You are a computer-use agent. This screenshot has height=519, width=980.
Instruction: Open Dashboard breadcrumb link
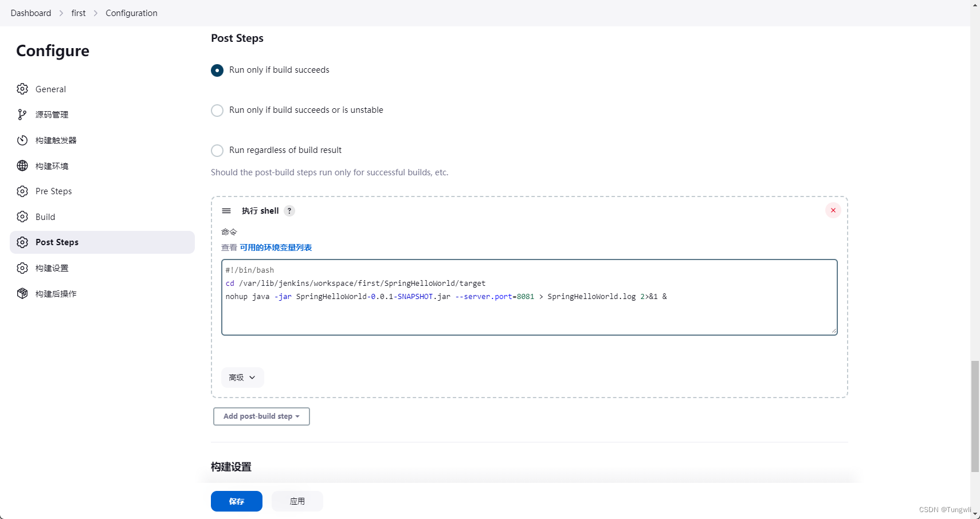[31, 13]
